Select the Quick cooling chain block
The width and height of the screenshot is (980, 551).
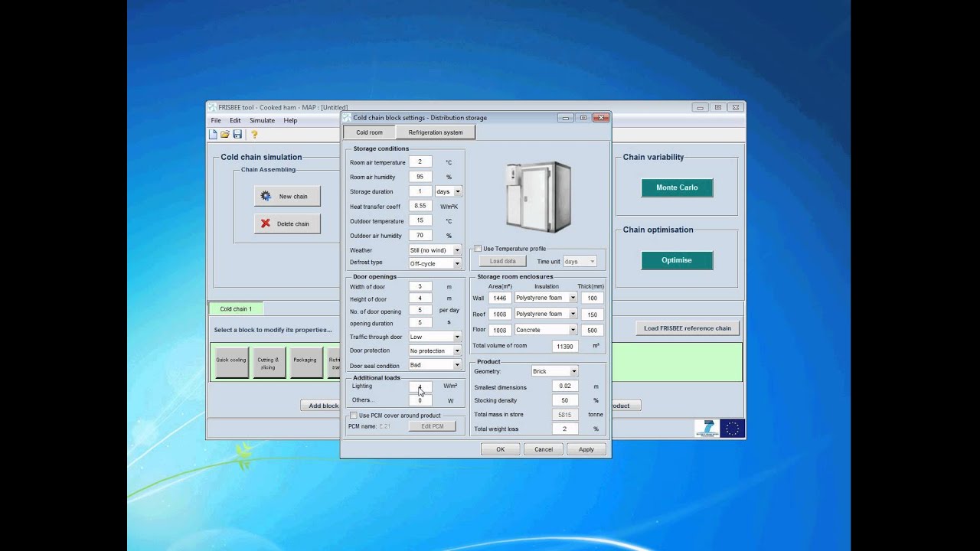pos(231,360)
